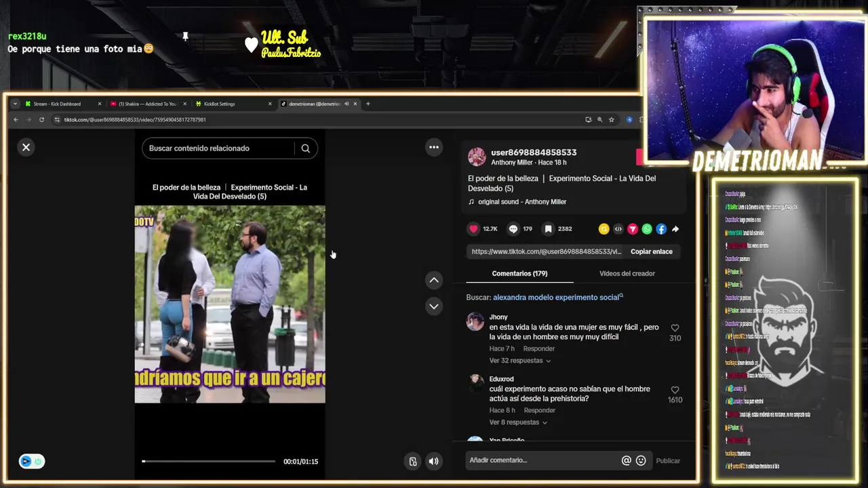Open more share options arrow

coord(675,229)
